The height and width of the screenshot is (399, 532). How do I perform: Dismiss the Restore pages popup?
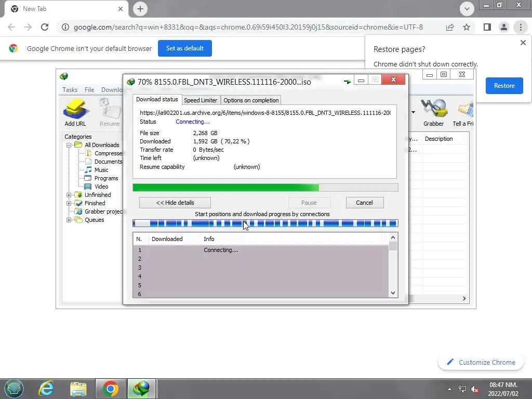coord(523,43)
